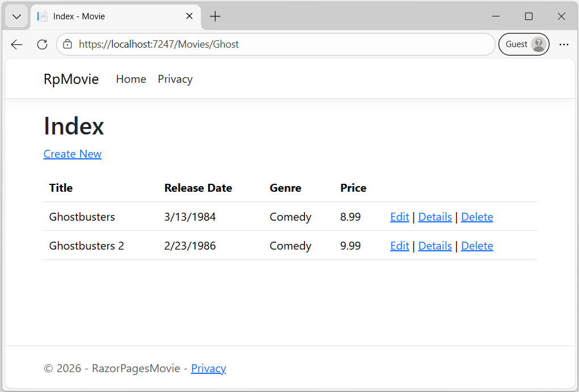The height and width of the screenshot is (392, 579).
Task: Click the browser back arrow
Action: coord(16,45)
